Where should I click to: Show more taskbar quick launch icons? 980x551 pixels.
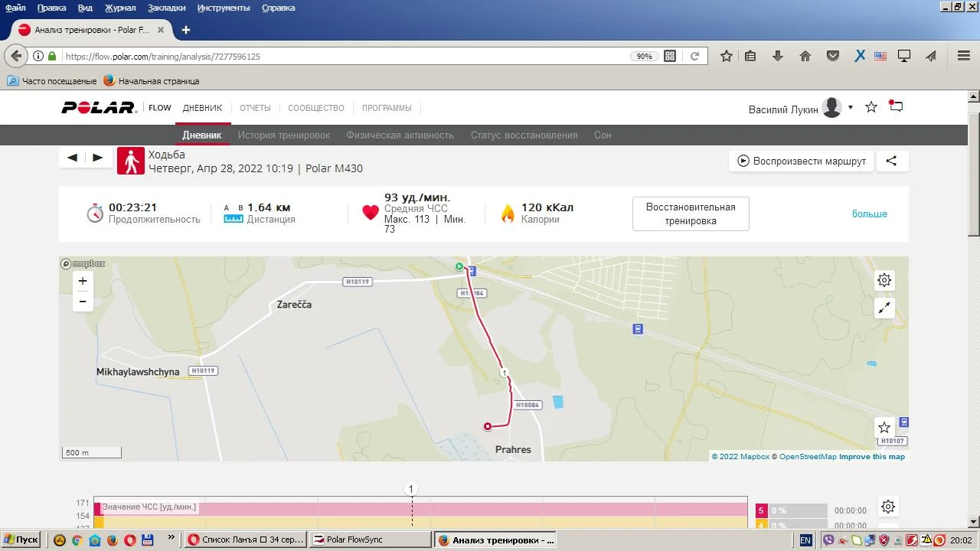pyautogui.click(x=171, y=539)
